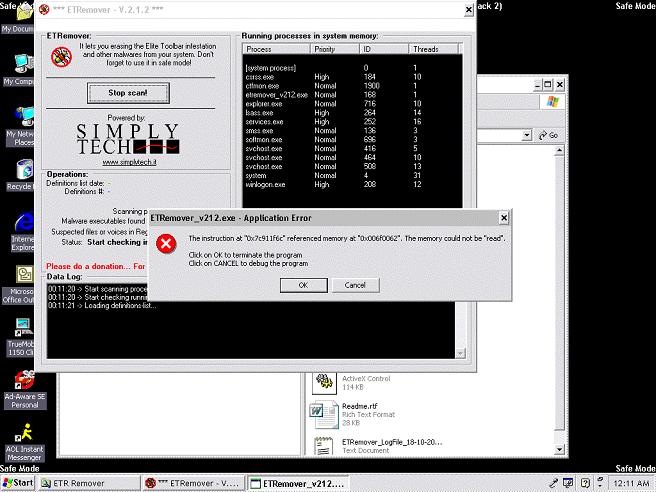This screenshot has width=656, height=492.
Task: Launch Internet Explorer from desktop
Action: [x=22, y=232]
